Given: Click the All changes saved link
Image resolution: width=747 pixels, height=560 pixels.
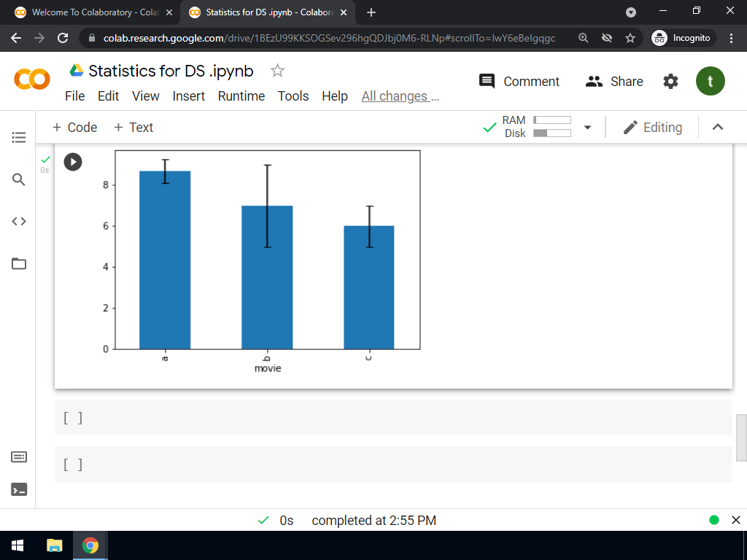Looking at the screenshot, I should (x=400, y=96).
